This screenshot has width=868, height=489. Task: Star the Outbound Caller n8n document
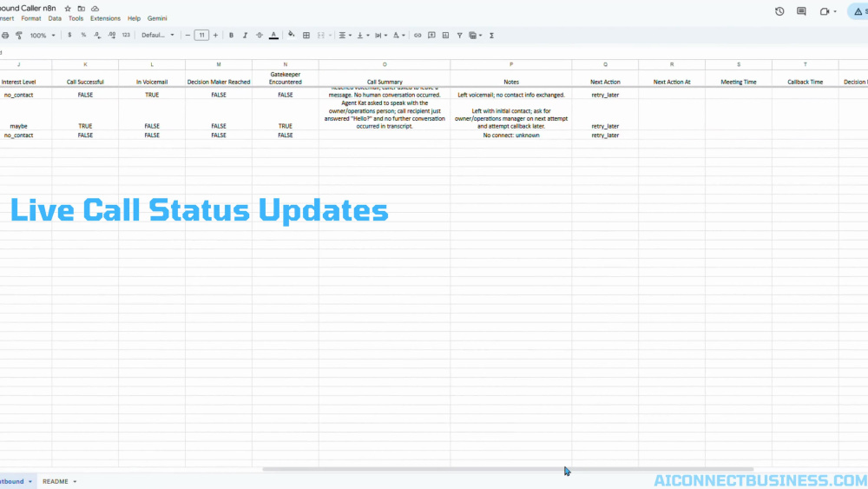point(68,9)
